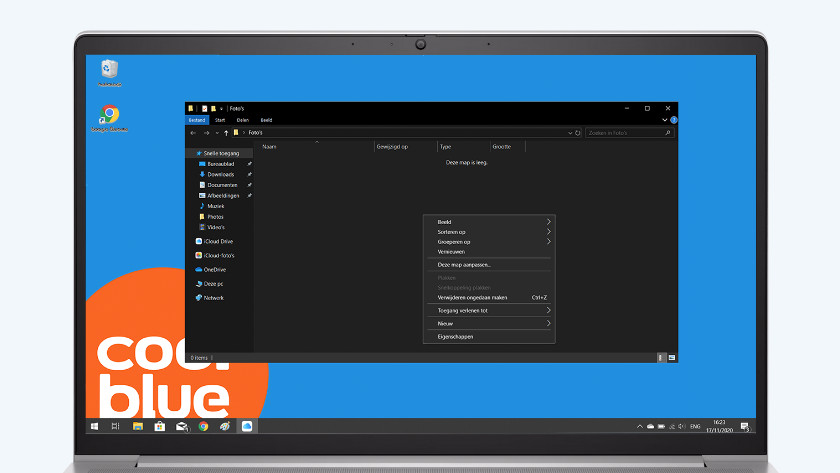Screen dimensions: 840x473
Task: Click the iCloud app icon on the taskbar
Action: tap(247, 426)
